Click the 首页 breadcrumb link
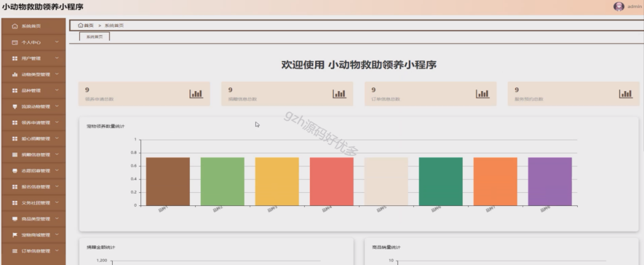Image resolution: width=644 pixels, height=265 pixels. (89, 26)
